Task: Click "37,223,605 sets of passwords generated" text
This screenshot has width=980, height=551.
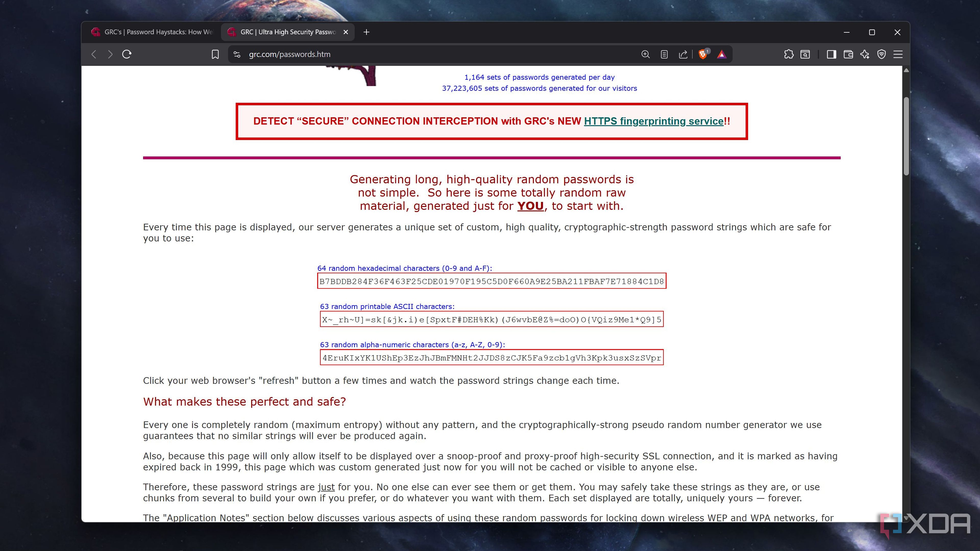Action: (x=540, y=88)
